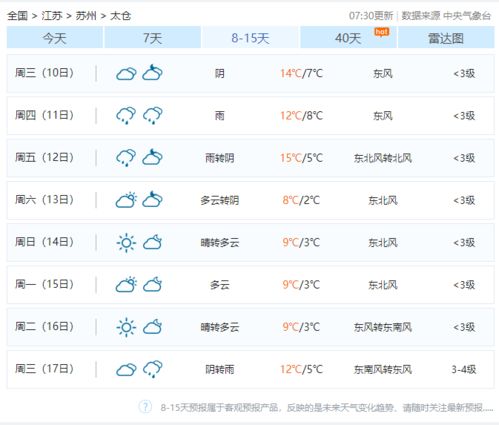Click the night rain icon for 周四 (11日)

coord(153,115)
